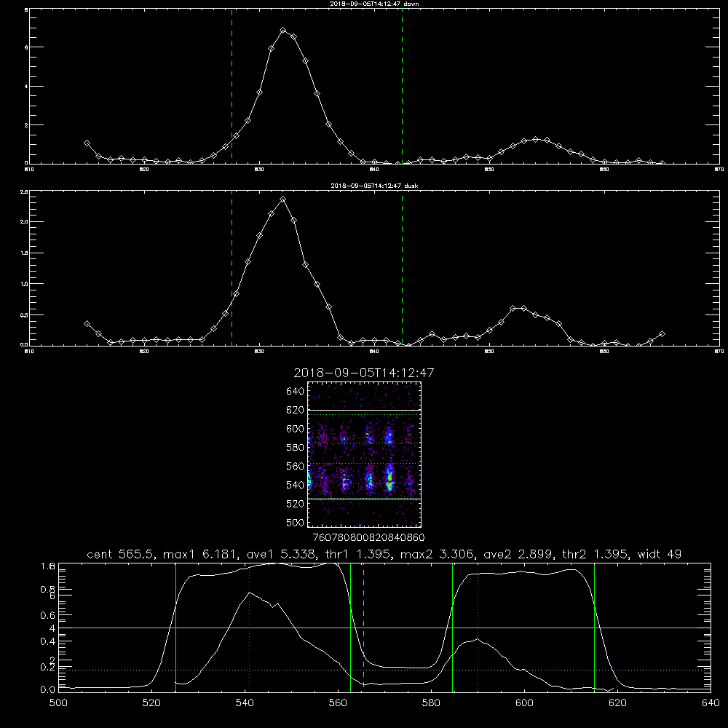The width and height of the screenshot is (728, 728).
Task: Click the red dotted line near 540 in bottom plot
Action: [249, 627]
